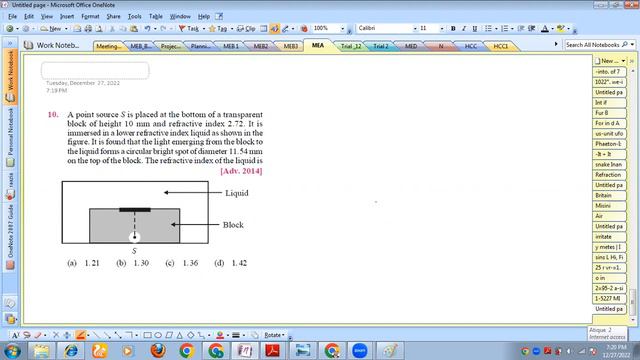640x360 pixels.
Task: Open Internet Explorer from the taskbar
Action: (x=71, y=351)
